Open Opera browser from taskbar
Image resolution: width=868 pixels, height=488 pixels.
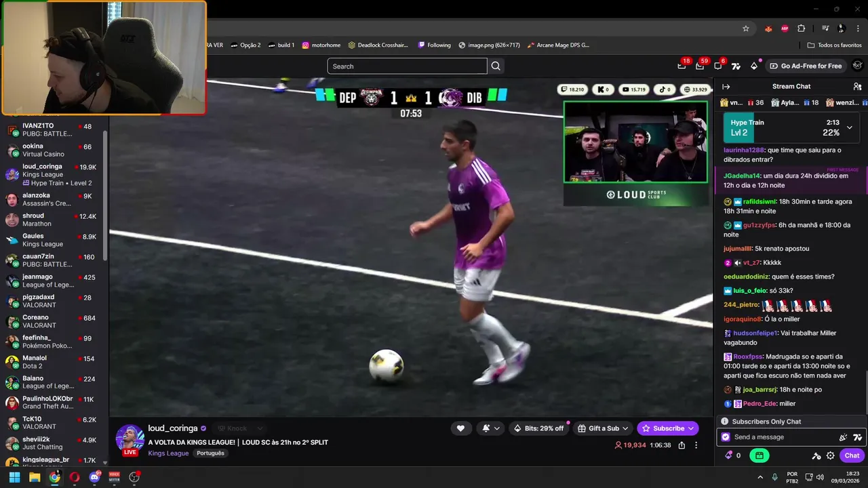point(75,476)
